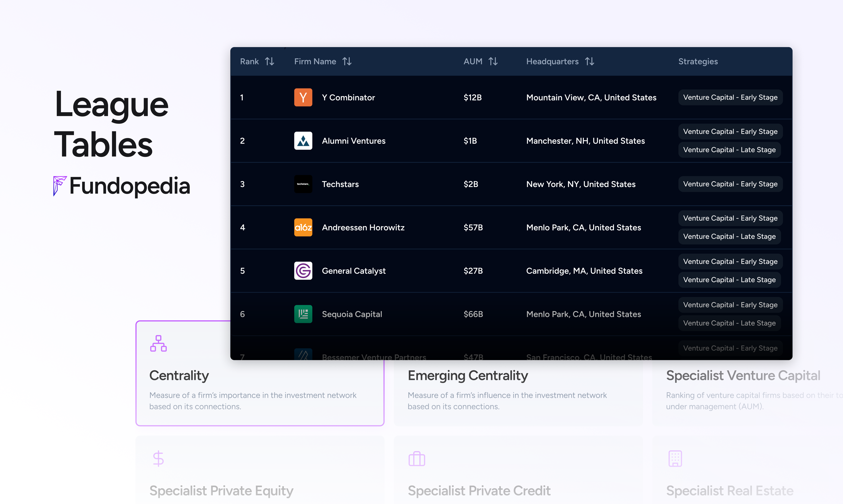Click the Y Combinator logo icon
Screen dimensions: 843x504
click(x=303, y=97)
